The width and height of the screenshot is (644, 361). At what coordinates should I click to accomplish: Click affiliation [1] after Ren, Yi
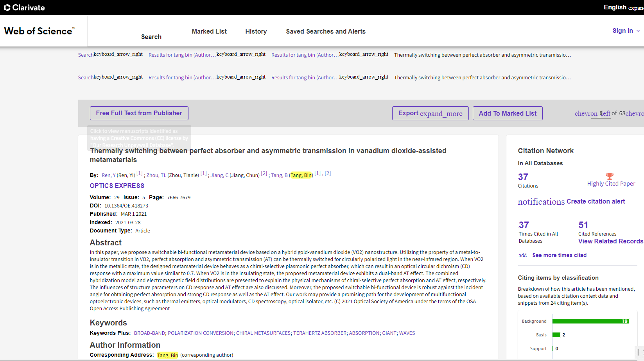click(x=140, y=173)
